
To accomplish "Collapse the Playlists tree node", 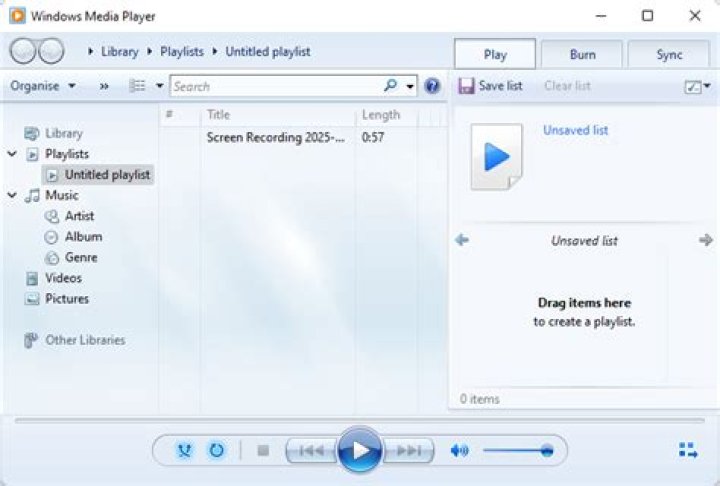I will (x=12, y=154).
